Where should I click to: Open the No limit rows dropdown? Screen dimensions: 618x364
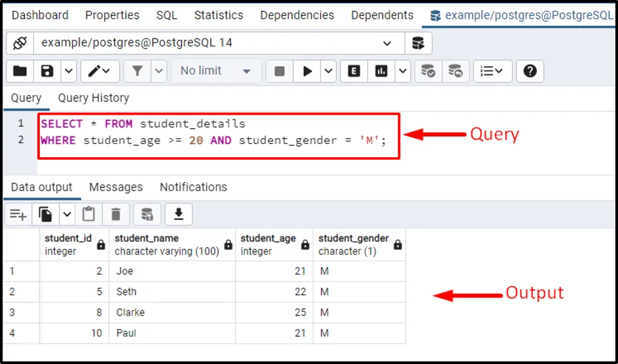tap(216, 71)
